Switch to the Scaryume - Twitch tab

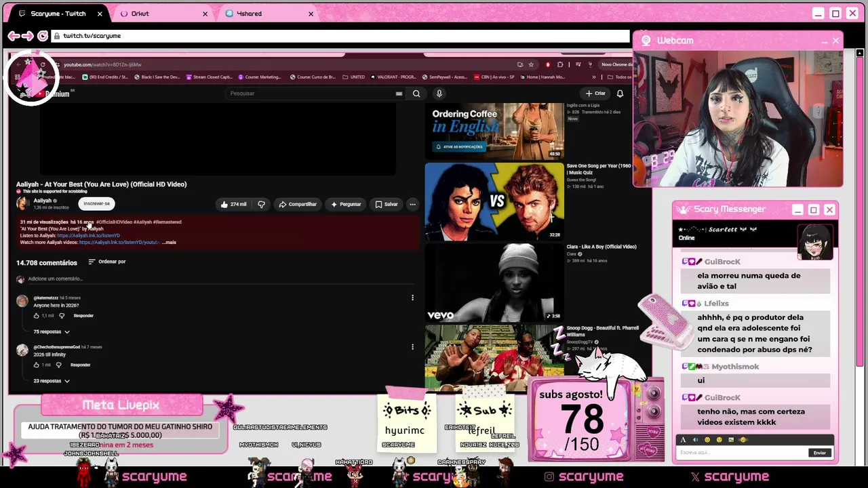(x=60, y=14)
